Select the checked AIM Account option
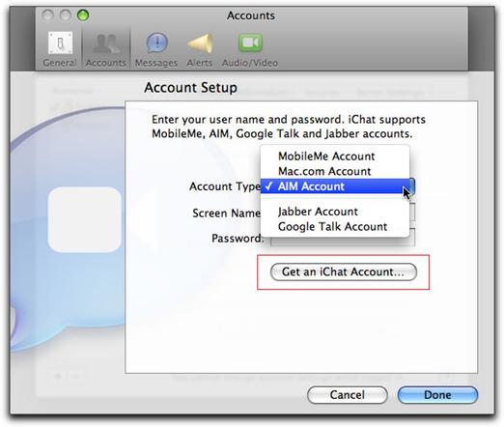 (335, 186)
